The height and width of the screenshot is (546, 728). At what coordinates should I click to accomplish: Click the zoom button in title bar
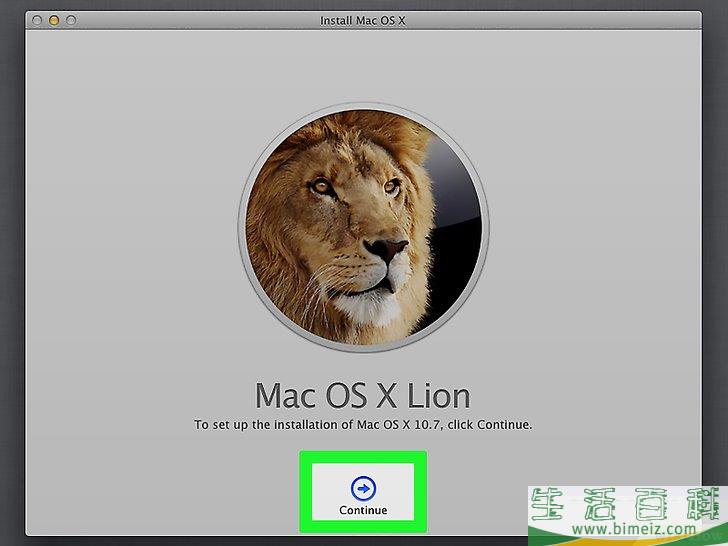coord(71,20)
